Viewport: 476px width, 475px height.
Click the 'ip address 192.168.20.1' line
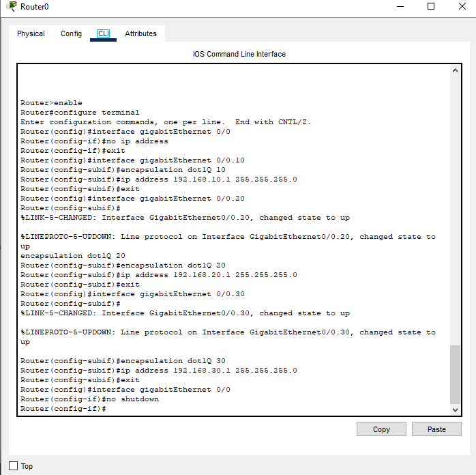click(x=159, y=275)
